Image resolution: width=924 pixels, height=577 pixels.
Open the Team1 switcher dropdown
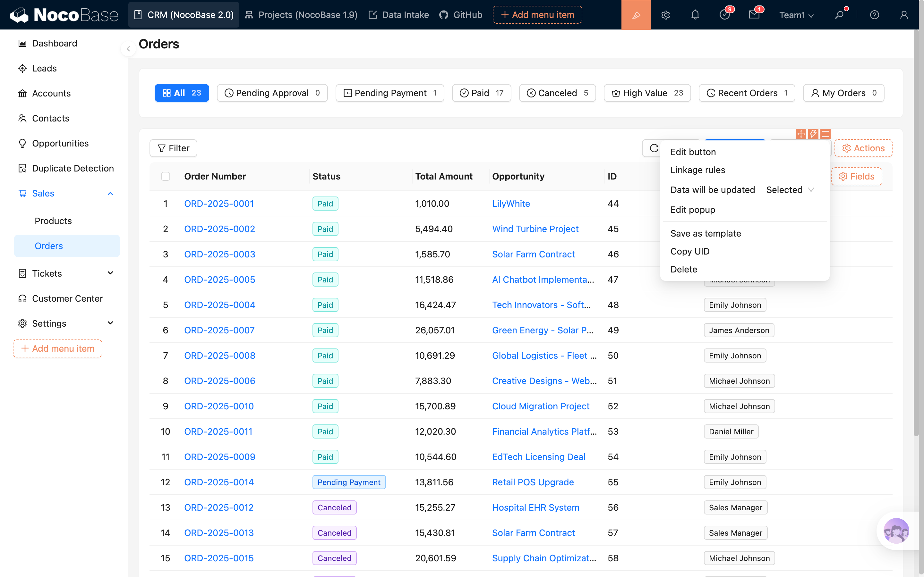click(796, 15)
